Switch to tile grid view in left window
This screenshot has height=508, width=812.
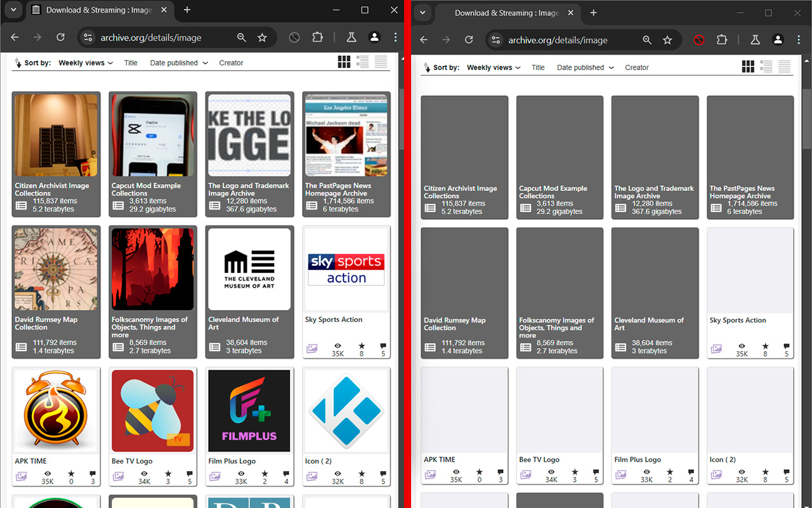pyautogui.click(x=344, y=62)
